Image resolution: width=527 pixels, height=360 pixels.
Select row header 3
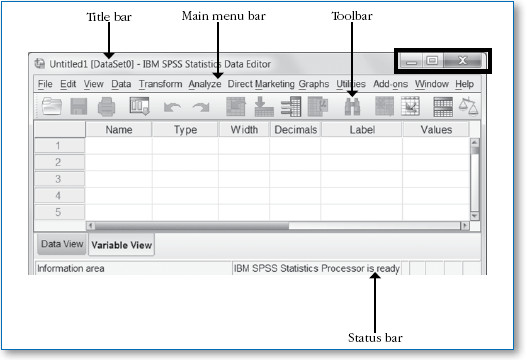pyautogui.click(x=59, y=179)
